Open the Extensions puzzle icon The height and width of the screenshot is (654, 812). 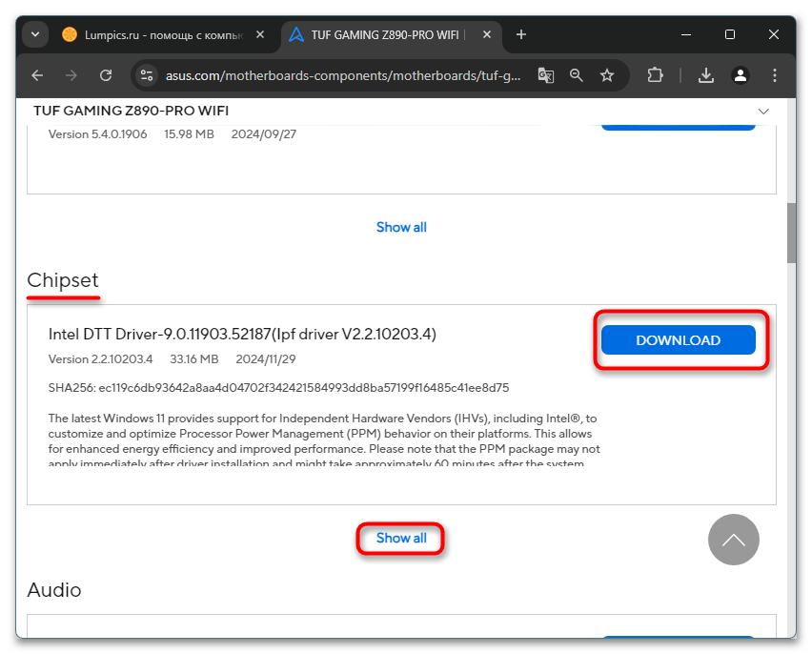point(655,75)
